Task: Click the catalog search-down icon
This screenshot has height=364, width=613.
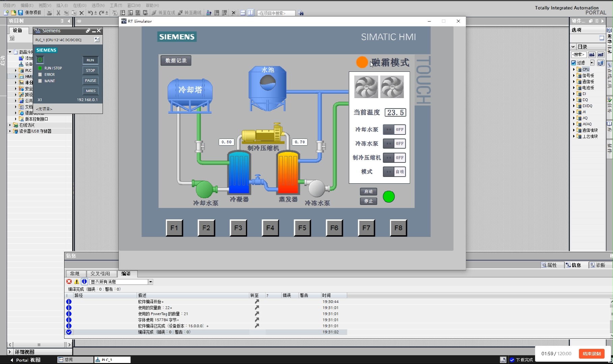Action: click(x=592, y=55)
